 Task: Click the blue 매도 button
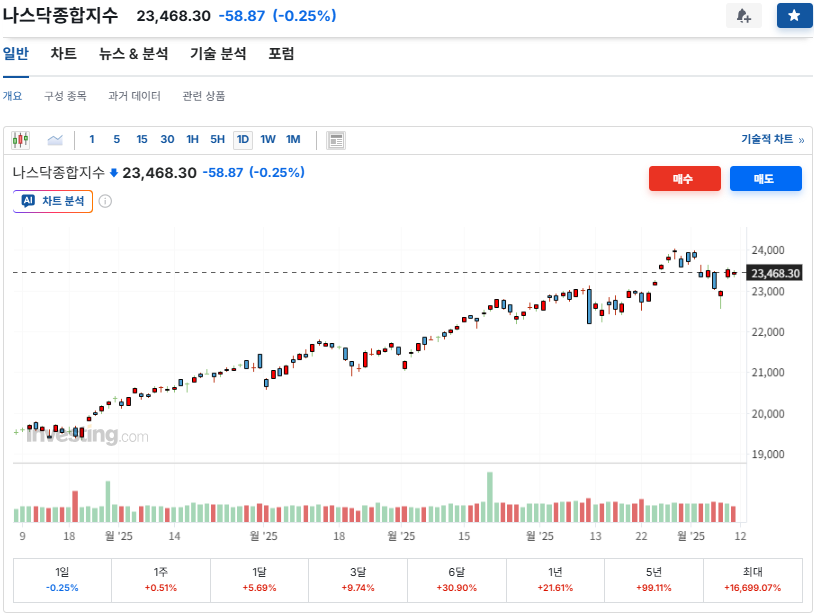click(766, 179)
